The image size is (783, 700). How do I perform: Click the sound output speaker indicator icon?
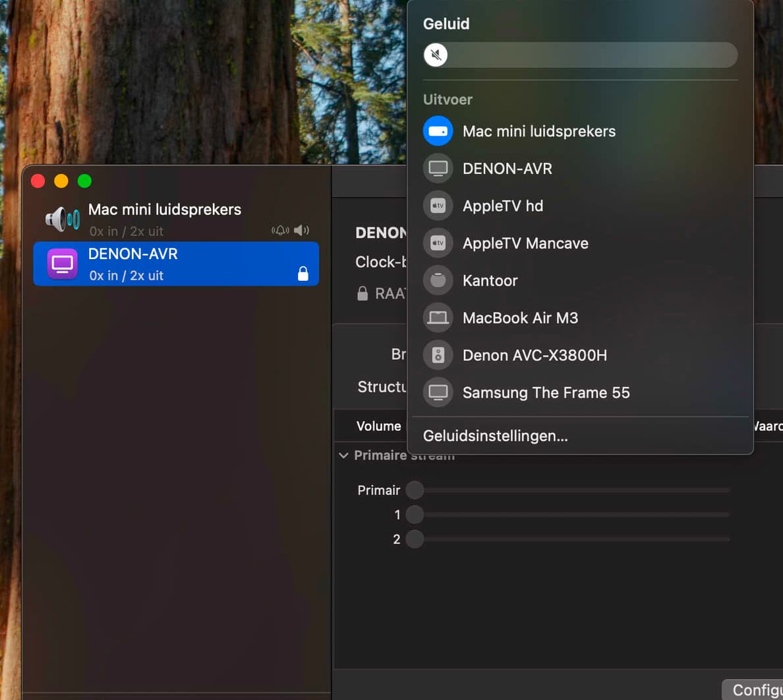coord(302,230)
